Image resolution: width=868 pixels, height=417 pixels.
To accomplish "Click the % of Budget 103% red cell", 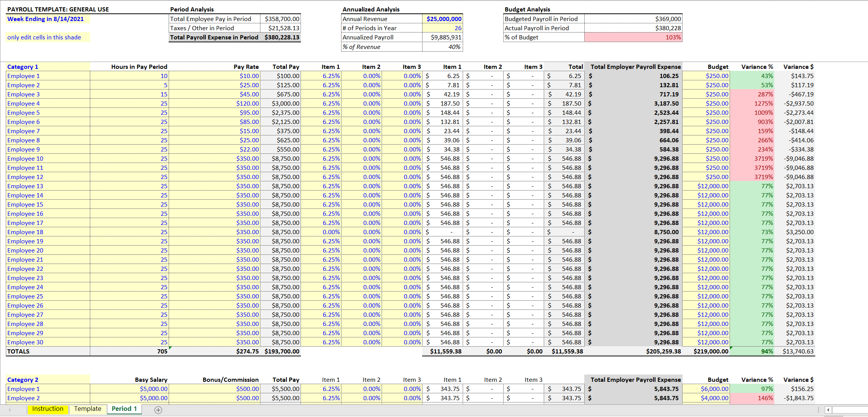I will [633, 37].
